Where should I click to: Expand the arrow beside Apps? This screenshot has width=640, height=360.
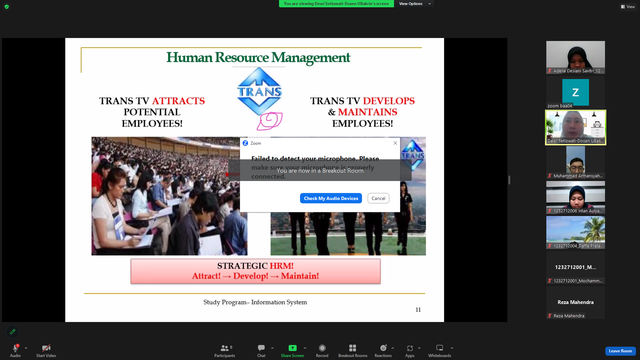point(419,348)
